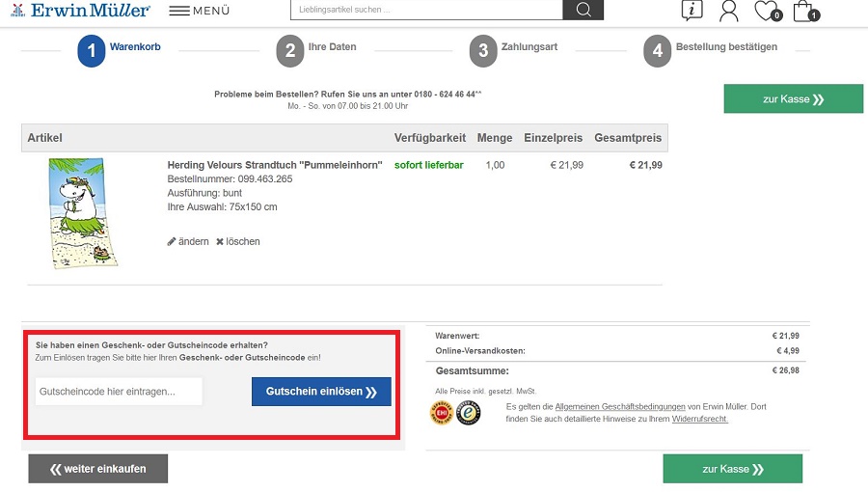Image resolution: width=868 pixels, height=492 pixels.
Task: Click the Menge column header
Action: point(495,138)
